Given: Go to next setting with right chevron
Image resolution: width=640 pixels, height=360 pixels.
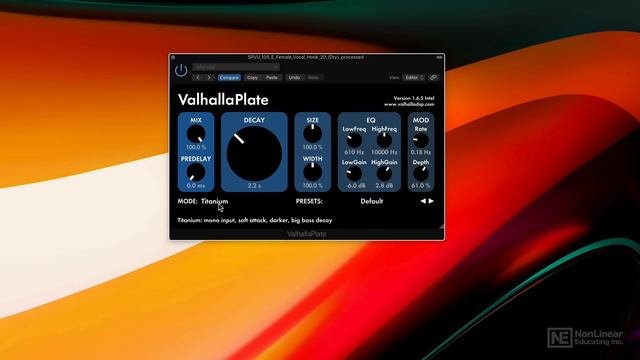Looking at the screenshot, I should click(x=209, y=78).
